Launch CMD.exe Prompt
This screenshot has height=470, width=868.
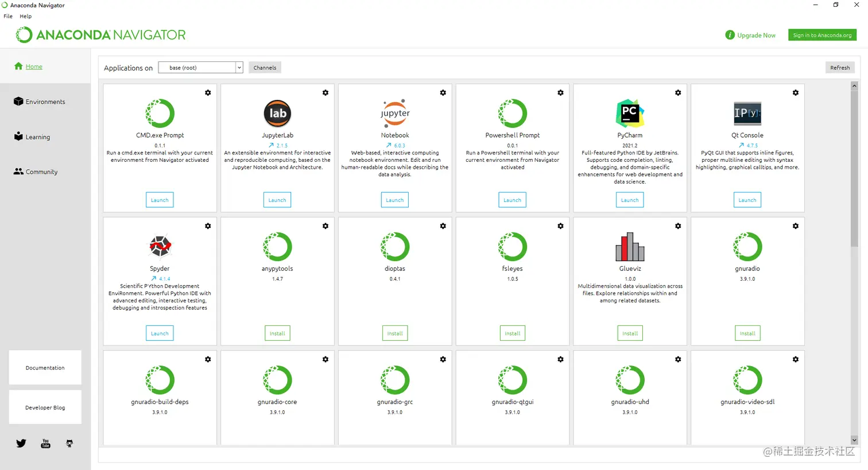(x=160, y=200)
